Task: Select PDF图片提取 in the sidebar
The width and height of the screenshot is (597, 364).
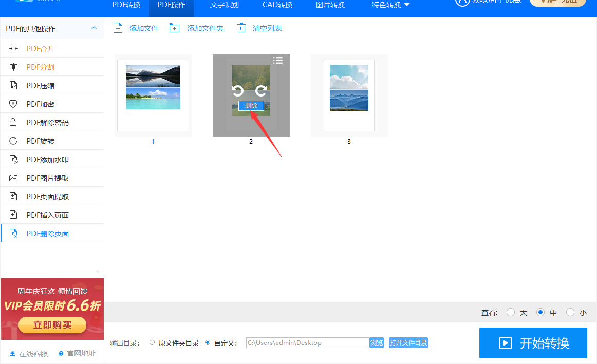Action: [52, 178]
